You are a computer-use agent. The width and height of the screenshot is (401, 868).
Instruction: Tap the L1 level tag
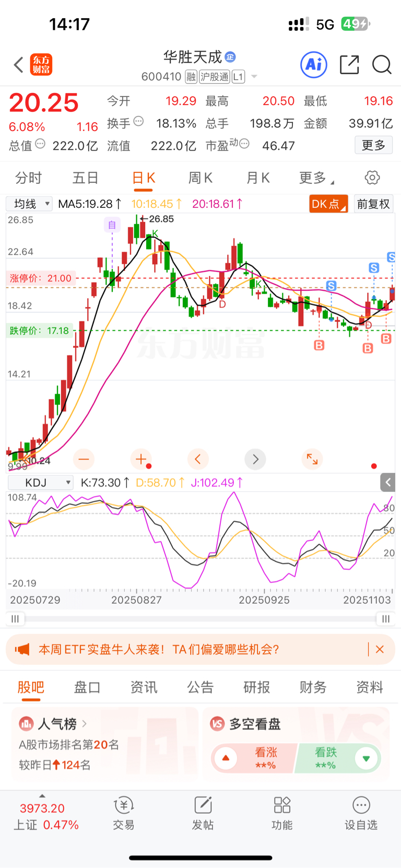coord(238,77)
